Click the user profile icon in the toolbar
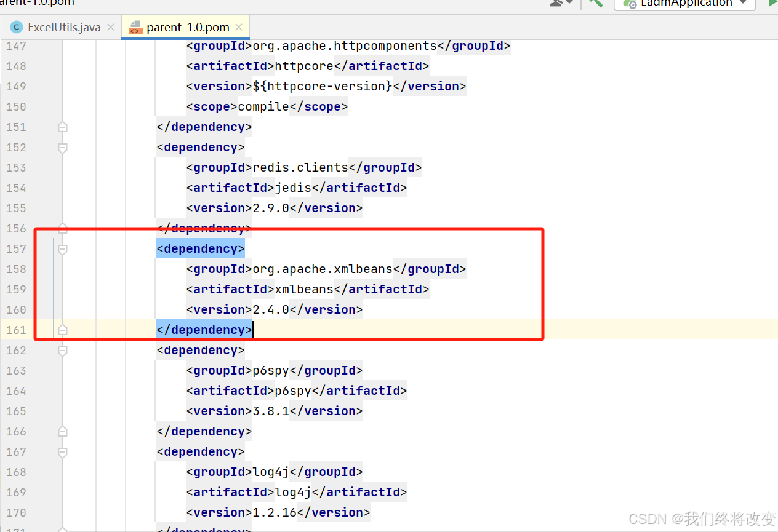 (x=555, y=4)
